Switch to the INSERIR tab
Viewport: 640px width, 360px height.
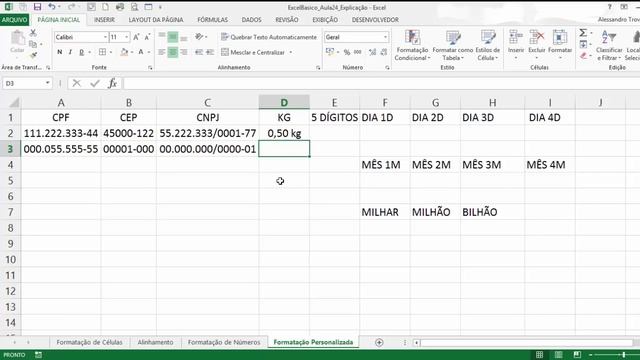point(104,20)
